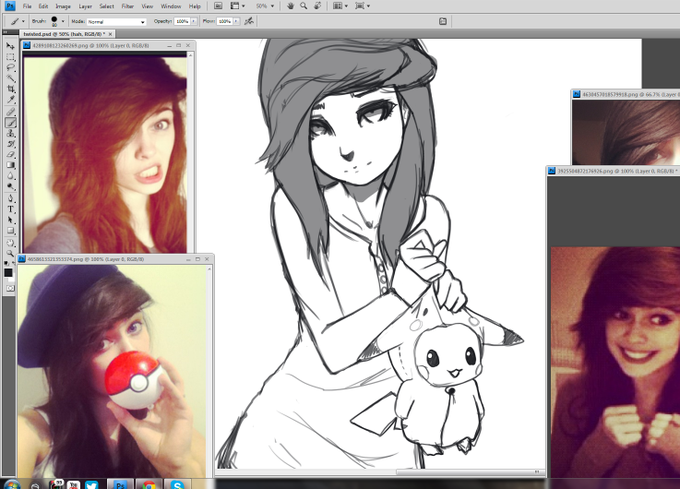Image resolution: width=680 pixels, height=489 pixels.
Task: Open the Layer menu
Action: (85, 6)
